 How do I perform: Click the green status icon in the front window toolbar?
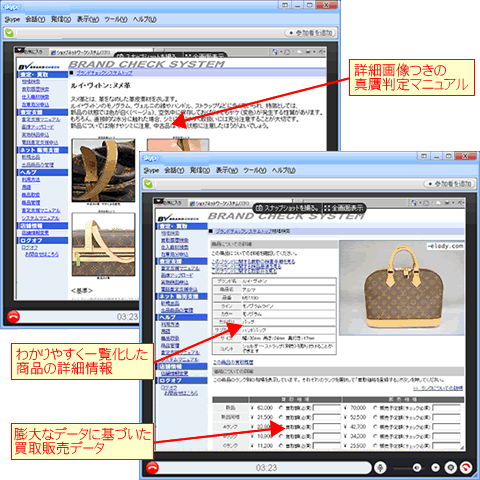click(148, 184)
